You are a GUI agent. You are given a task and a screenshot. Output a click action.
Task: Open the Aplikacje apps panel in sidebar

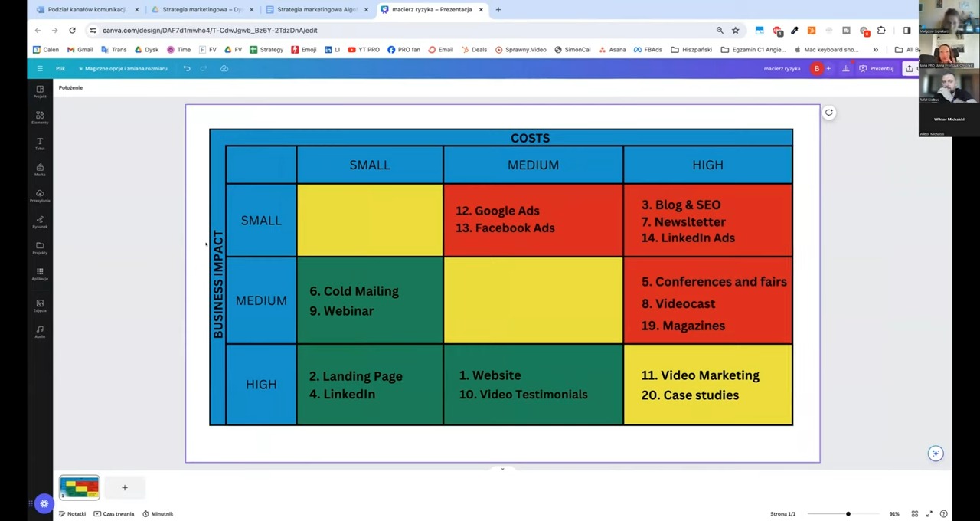click(x=40, y=274)
